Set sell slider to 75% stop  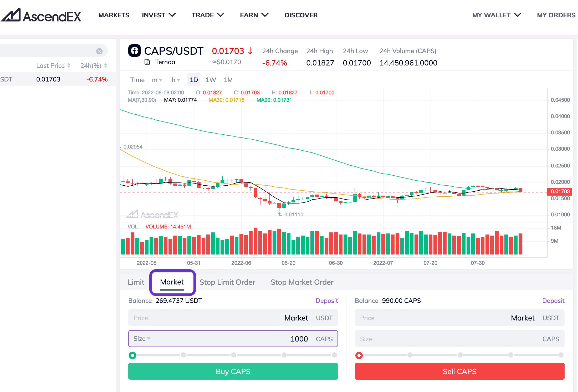510,355
